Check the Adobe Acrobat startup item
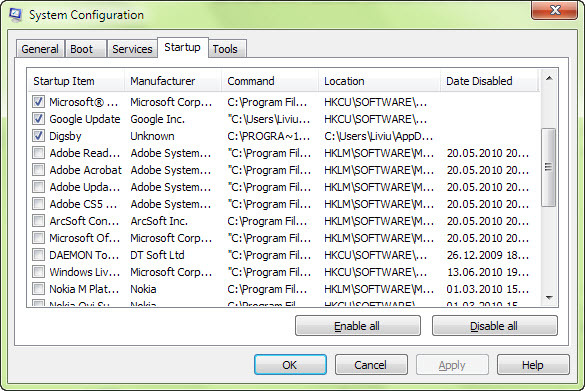Screen dimensions: 585x391 click(38, 170)
